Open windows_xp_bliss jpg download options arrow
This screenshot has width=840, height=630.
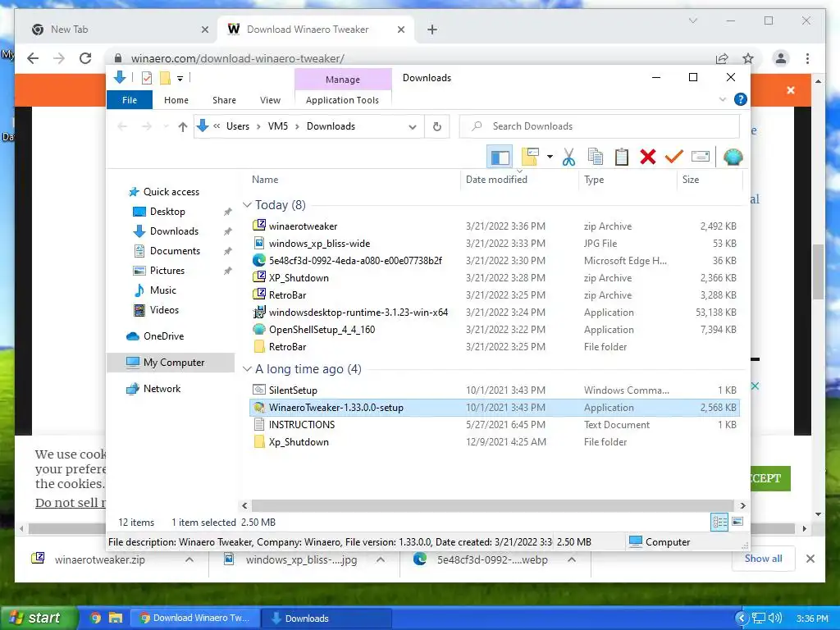pos(381,559)
